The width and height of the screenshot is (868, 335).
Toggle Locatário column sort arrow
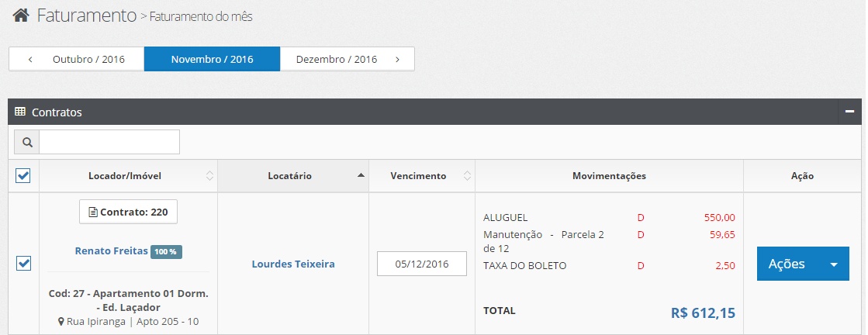pyautogui.click(x=361, y=175)
